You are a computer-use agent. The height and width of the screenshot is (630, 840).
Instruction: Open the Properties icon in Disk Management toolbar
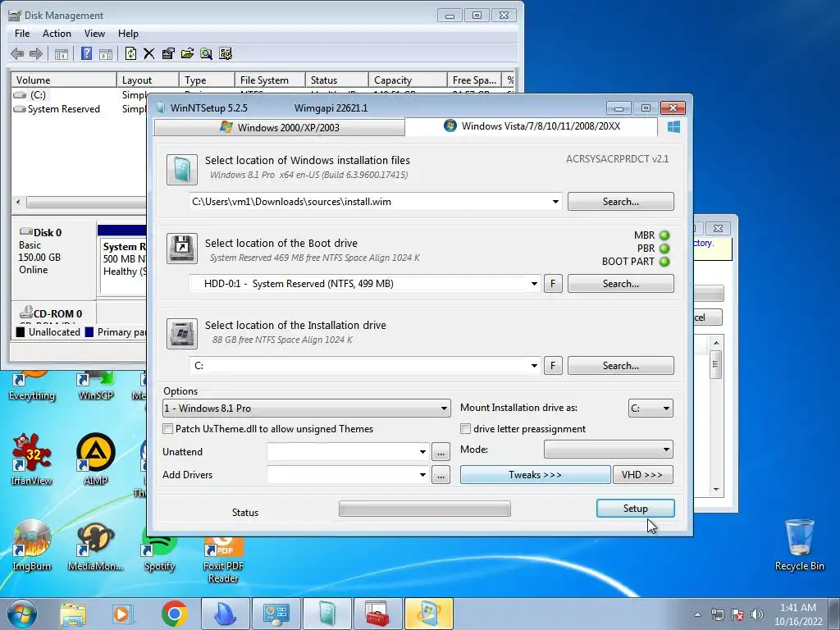point(168,53)
